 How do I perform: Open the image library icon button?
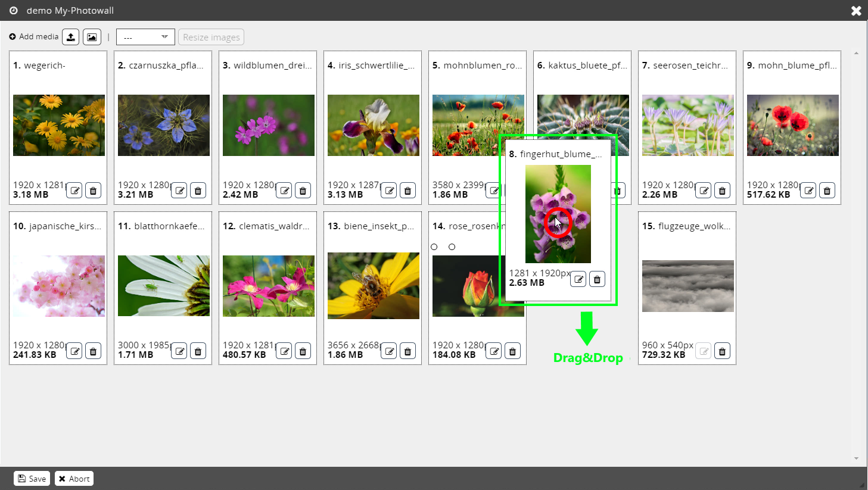[92, 37]
